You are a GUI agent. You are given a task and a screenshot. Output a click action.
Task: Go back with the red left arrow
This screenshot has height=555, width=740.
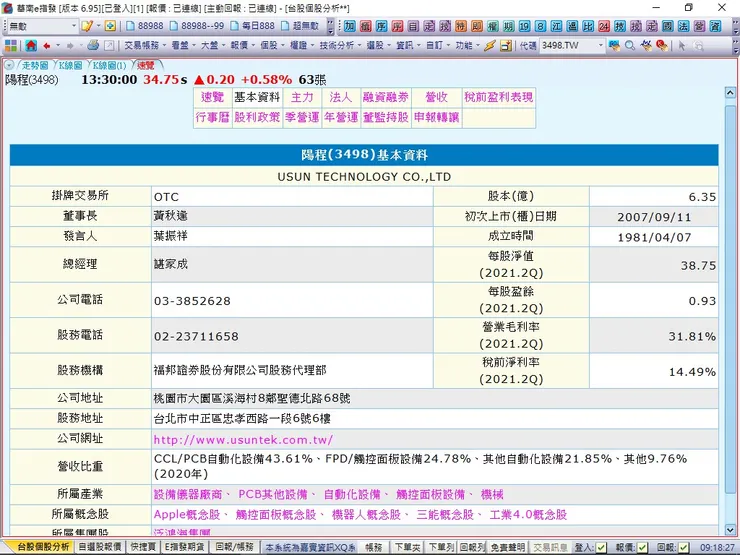[x=47, y=45]
